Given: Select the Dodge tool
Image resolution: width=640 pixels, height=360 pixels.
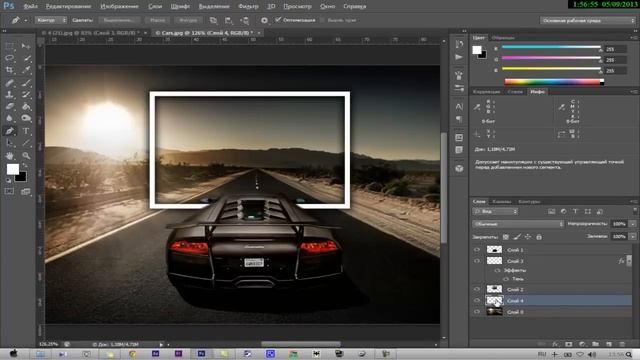Looking at the screenshot, I should tap(26, 118).
